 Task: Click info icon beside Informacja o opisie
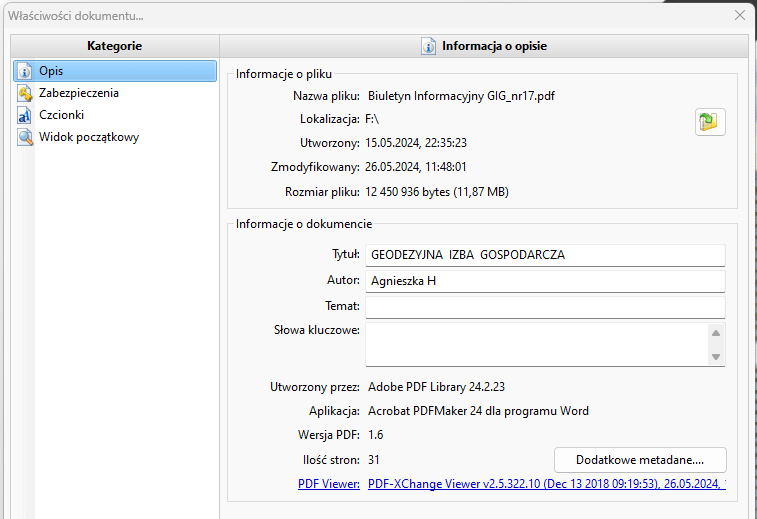[429, 46]
